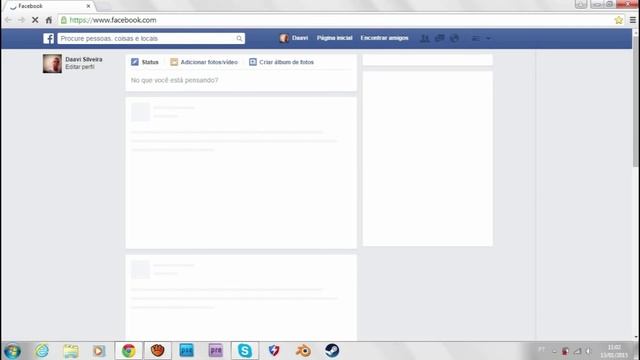Viewport: 640px width, 360px height.
Task: Go forward with browser forward arrow
Action: (x=21, y=20)
